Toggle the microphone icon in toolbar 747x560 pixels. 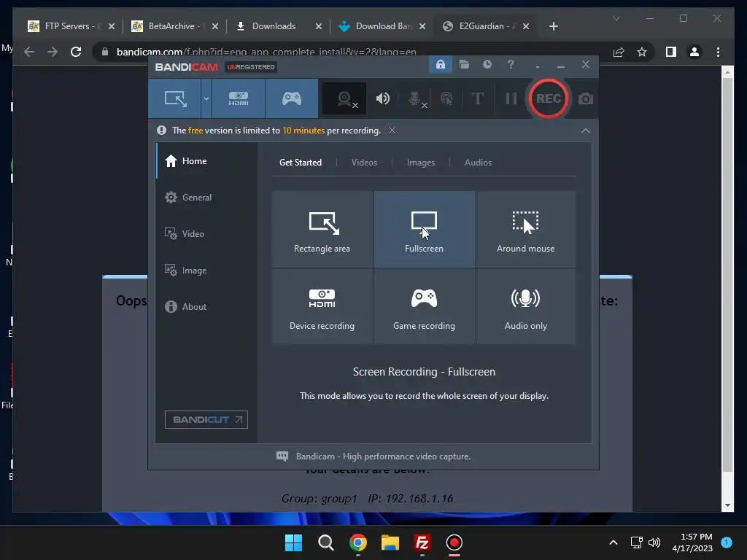(x=415, y=98)
